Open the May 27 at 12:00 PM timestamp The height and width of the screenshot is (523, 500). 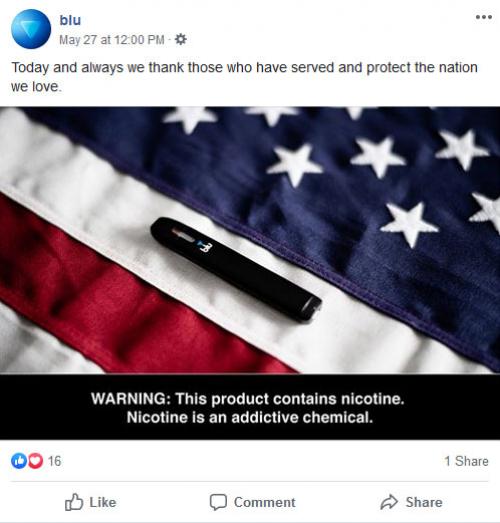tap(112, 40)
